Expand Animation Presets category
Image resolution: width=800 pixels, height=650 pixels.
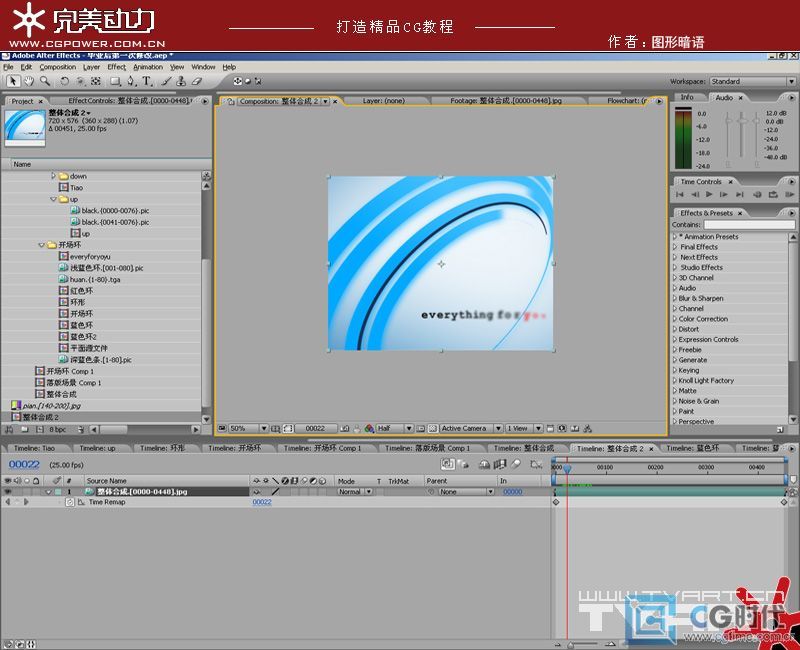pos(675,237)
